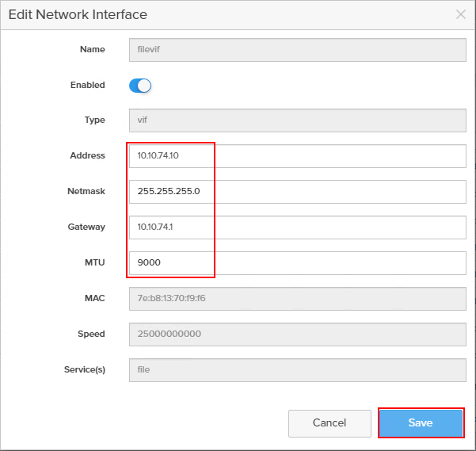Click the Service(s) field showing file

(x=297, y=370)
